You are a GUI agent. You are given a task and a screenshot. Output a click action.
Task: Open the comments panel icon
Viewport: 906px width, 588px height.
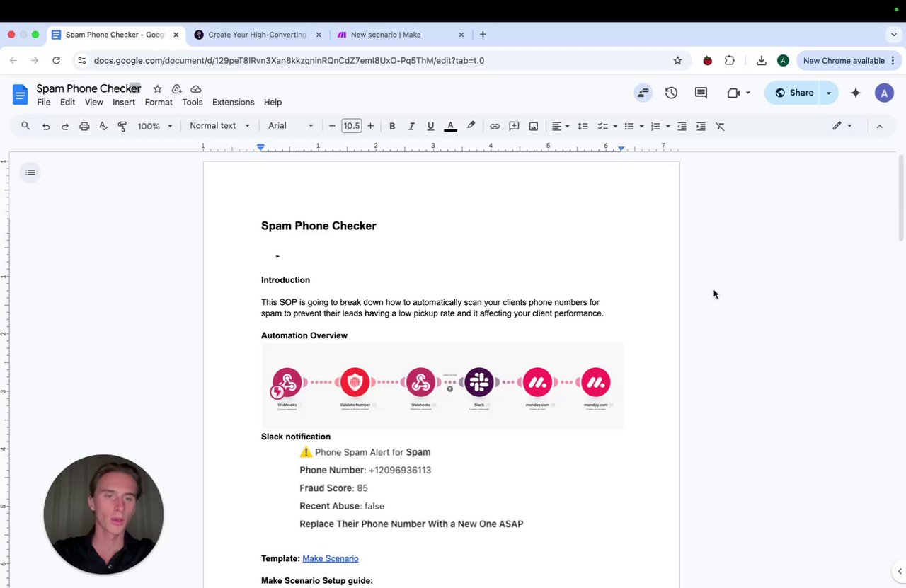click(701, 93)
